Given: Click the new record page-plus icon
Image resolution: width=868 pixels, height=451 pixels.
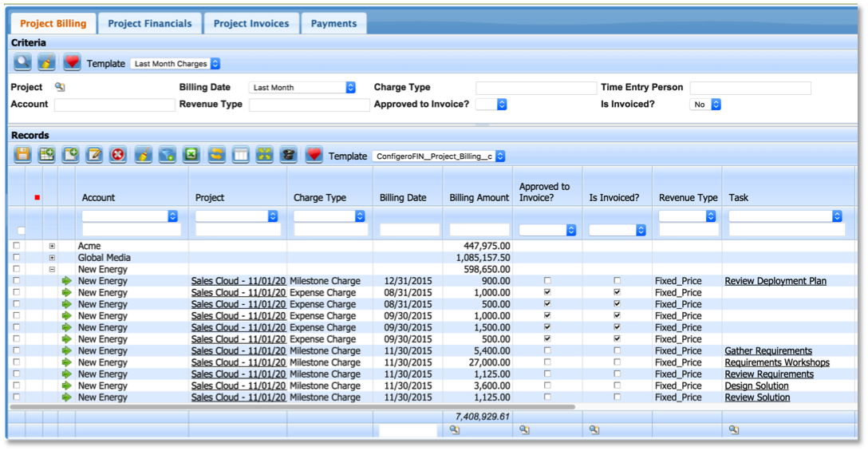Looking at the screenshot, I should [x=71, y=155].
